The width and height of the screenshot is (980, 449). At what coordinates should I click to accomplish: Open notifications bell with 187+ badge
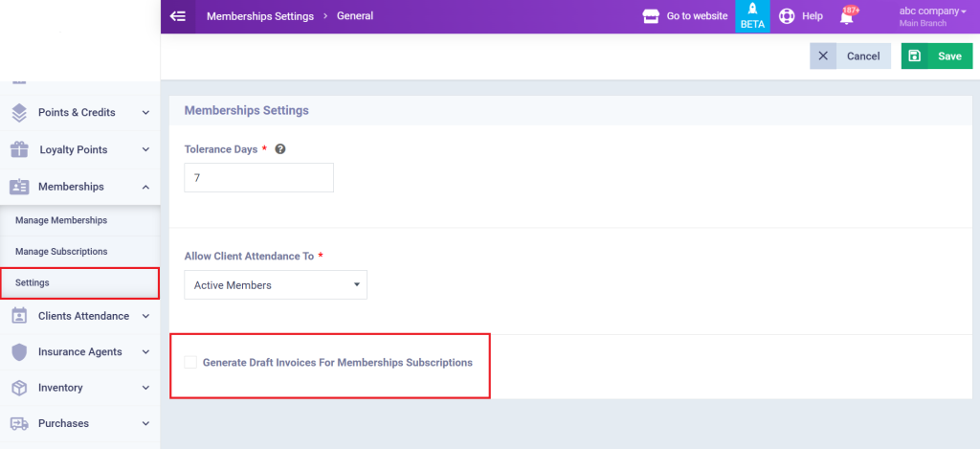pos(847,16)
